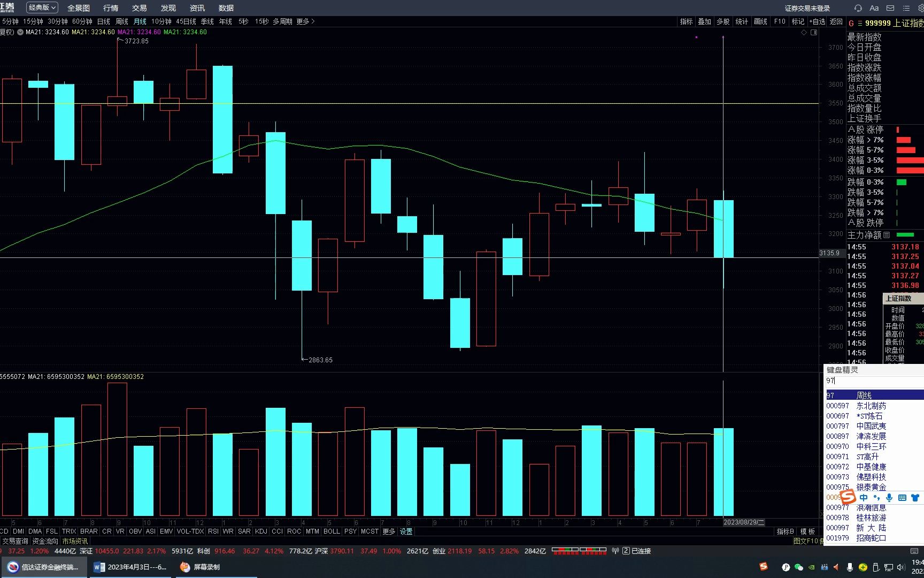Viewport: 924px width, 578px height.
Task: Open Word document 2023年4月3日 in the taskbar
Action: pos(130,567)
